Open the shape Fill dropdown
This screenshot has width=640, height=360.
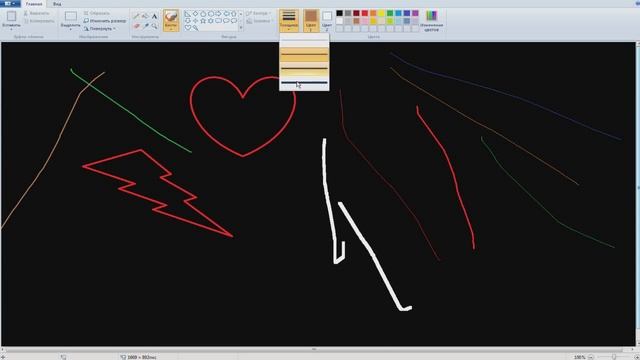pos(258,21)
